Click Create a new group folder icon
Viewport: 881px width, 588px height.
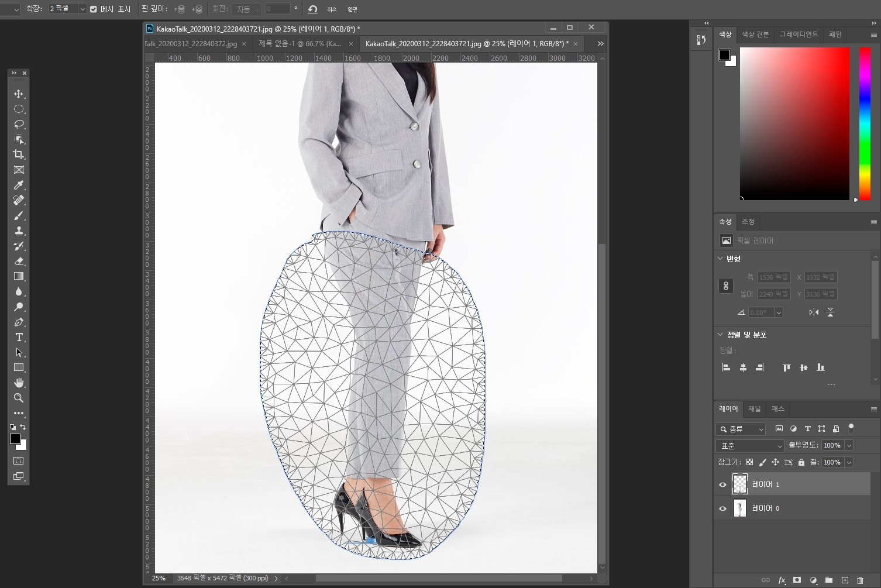tap(829, 580)
